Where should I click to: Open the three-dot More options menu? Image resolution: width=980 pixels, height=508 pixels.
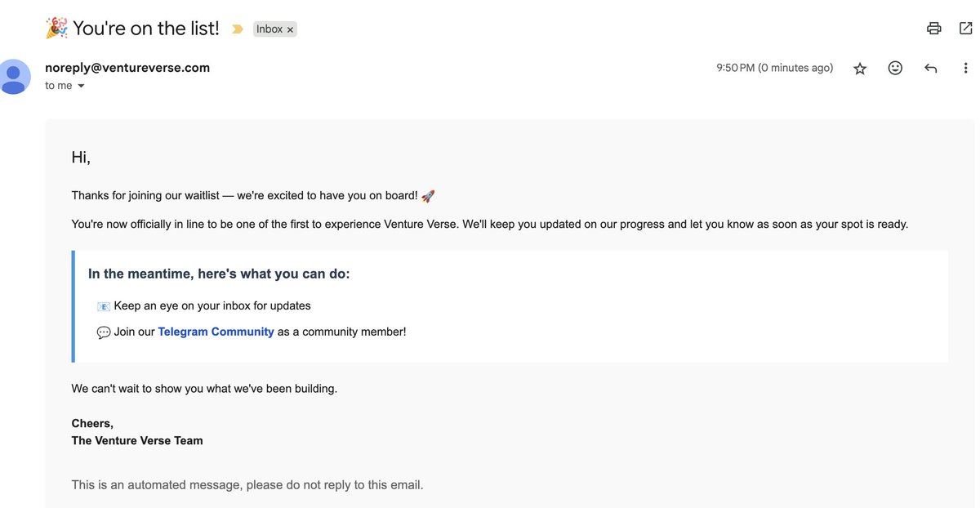(965, 69)
